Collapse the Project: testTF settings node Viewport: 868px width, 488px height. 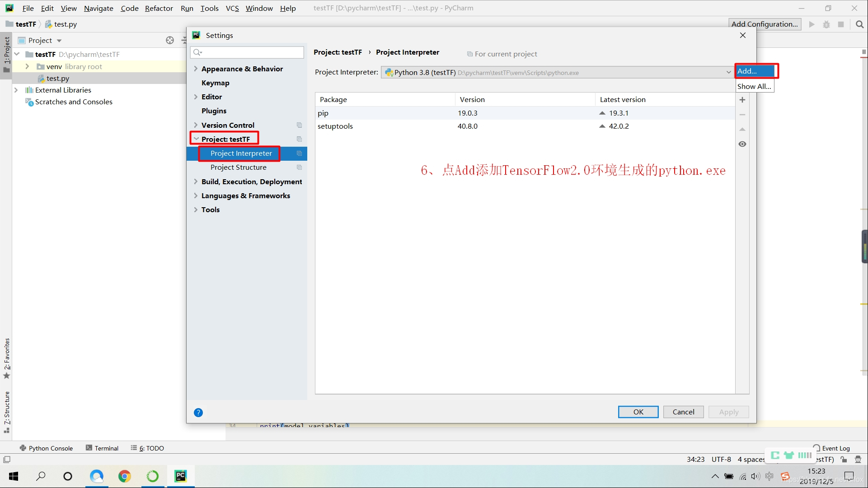click(x=196, y=139)
